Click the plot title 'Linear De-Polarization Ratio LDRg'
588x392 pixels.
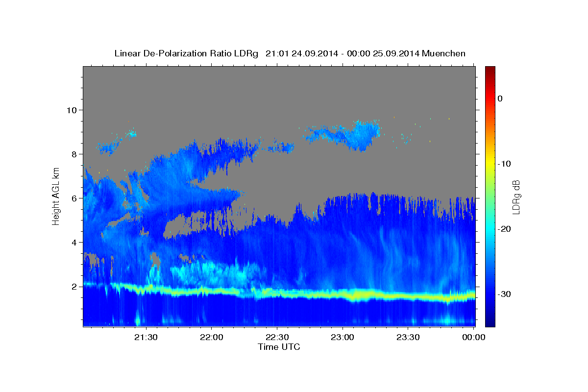coord(186,53)
